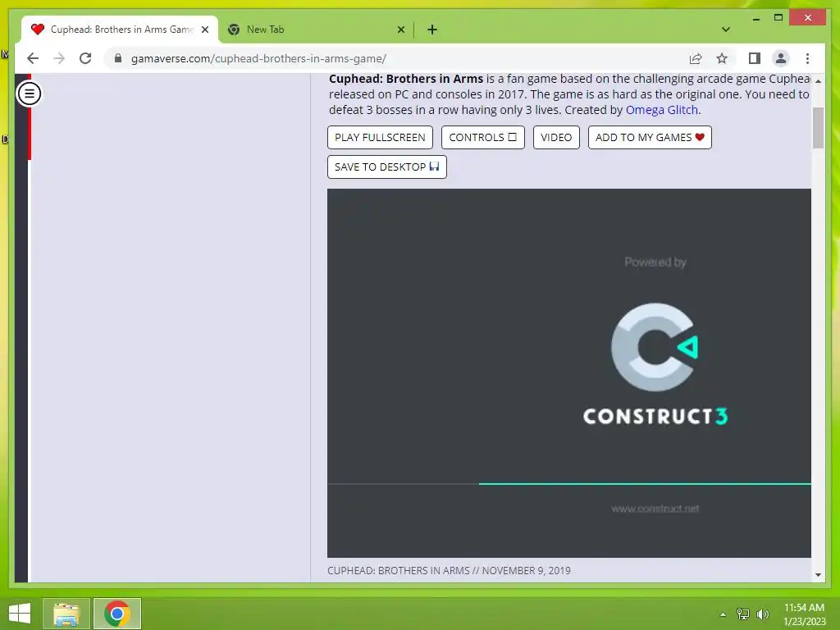840x630 pixels.
Task: Click the scrollbar down arrow
Action: [818, 575]
